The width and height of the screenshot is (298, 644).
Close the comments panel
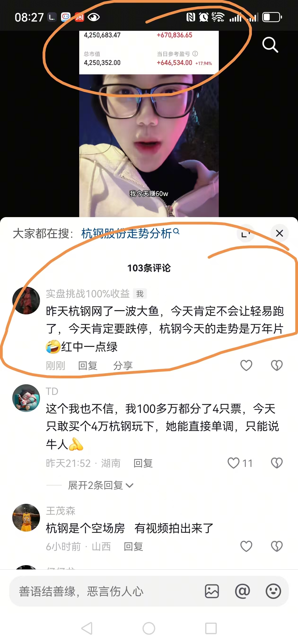(279, 233)
